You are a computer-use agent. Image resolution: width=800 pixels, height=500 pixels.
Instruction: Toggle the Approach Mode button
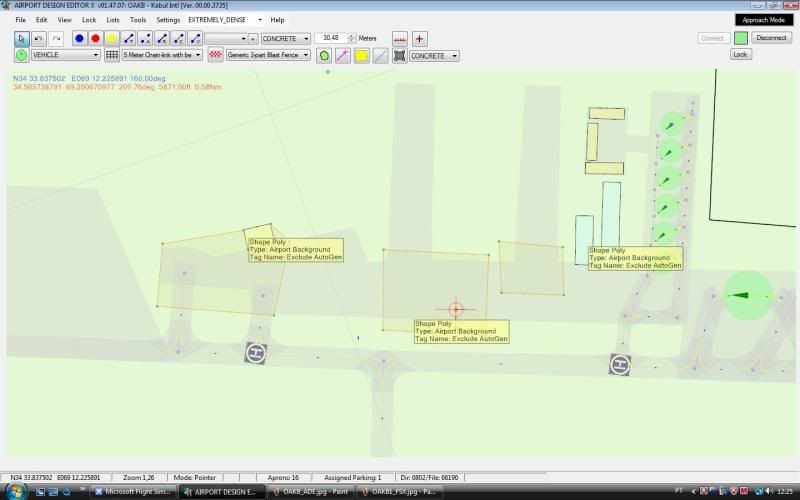pos(765,19)
